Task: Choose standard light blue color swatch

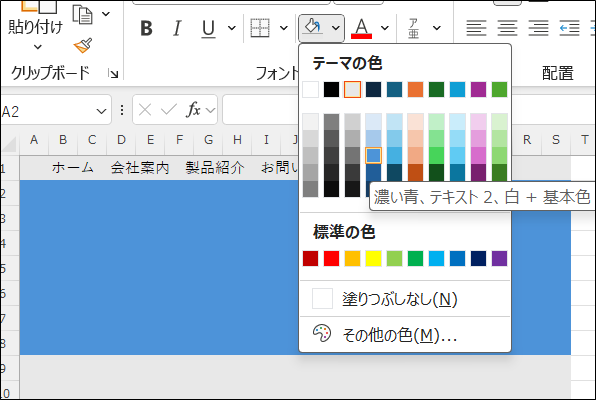Action: coord(436,259)
